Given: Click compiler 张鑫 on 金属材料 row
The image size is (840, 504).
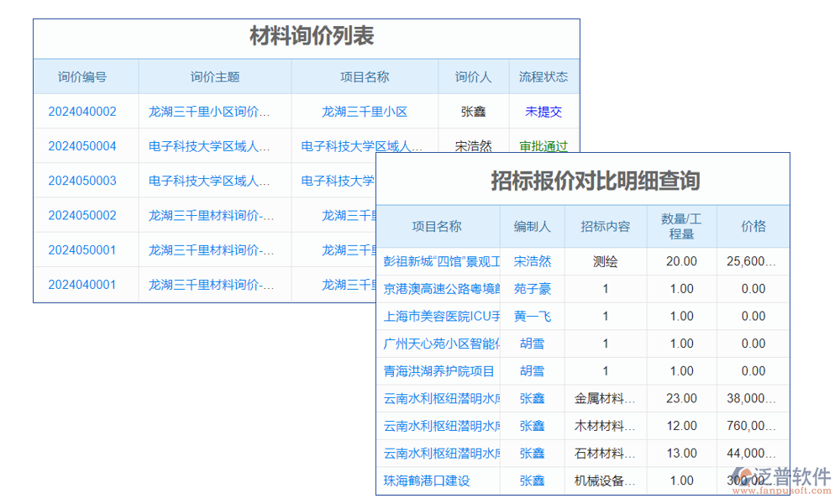Looking at the screenshot, I should coord(533,398).
